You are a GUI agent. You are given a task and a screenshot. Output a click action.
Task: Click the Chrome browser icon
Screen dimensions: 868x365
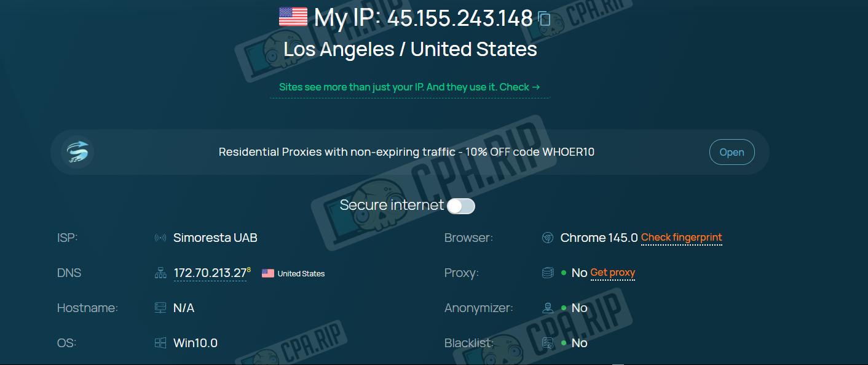pos(548,238)
